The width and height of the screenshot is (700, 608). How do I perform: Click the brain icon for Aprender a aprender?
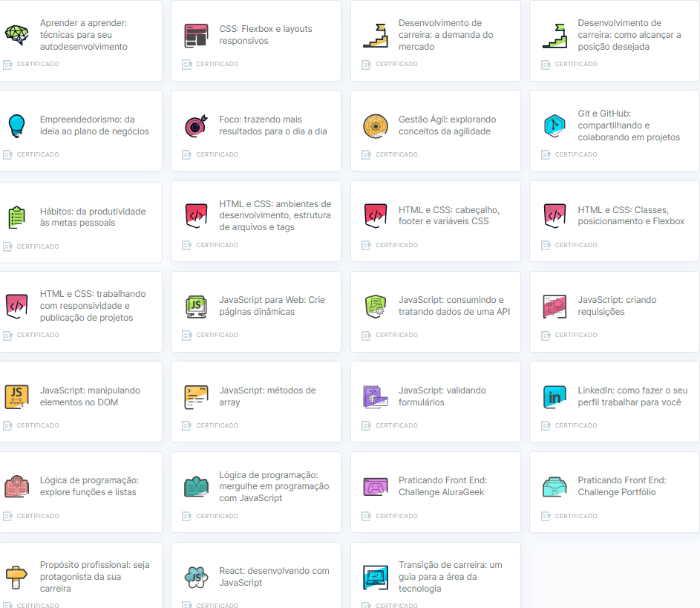(x=16, y=33)
